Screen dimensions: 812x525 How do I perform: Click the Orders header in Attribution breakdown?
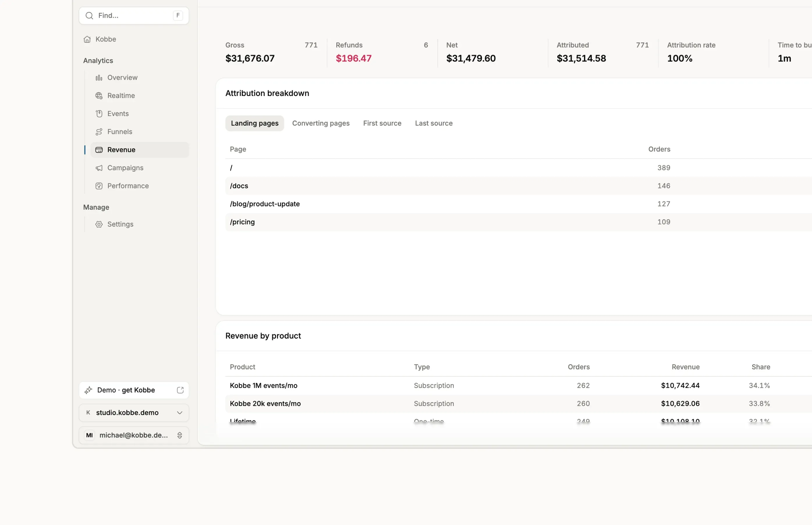[x=659, y=149]
